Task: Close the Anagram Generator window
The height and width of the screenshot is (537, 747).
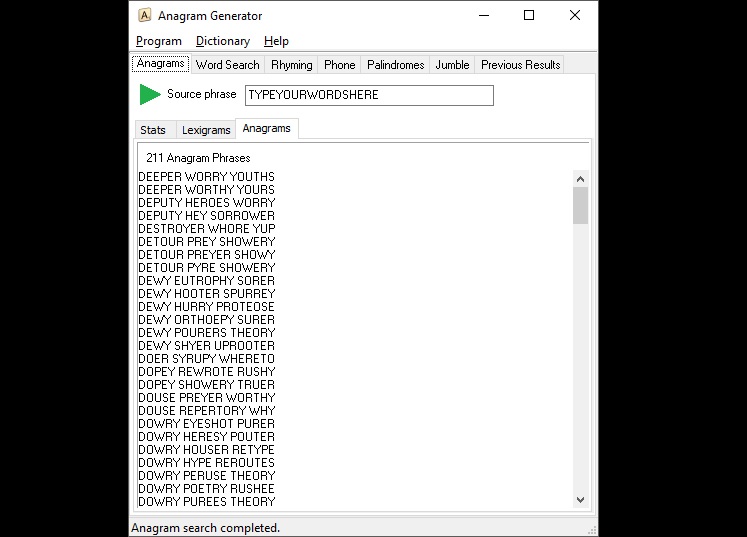Action: pos(575,15)
